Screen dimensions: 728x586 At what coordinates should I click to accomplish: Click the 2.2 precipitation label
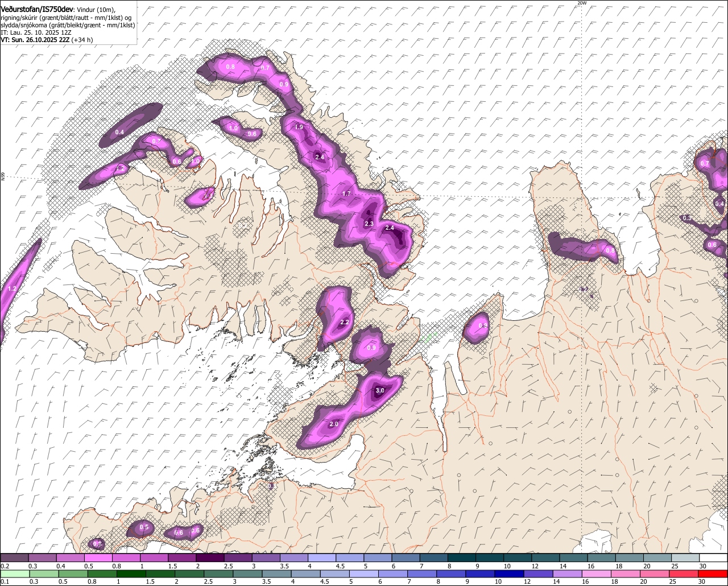point(344,323)
